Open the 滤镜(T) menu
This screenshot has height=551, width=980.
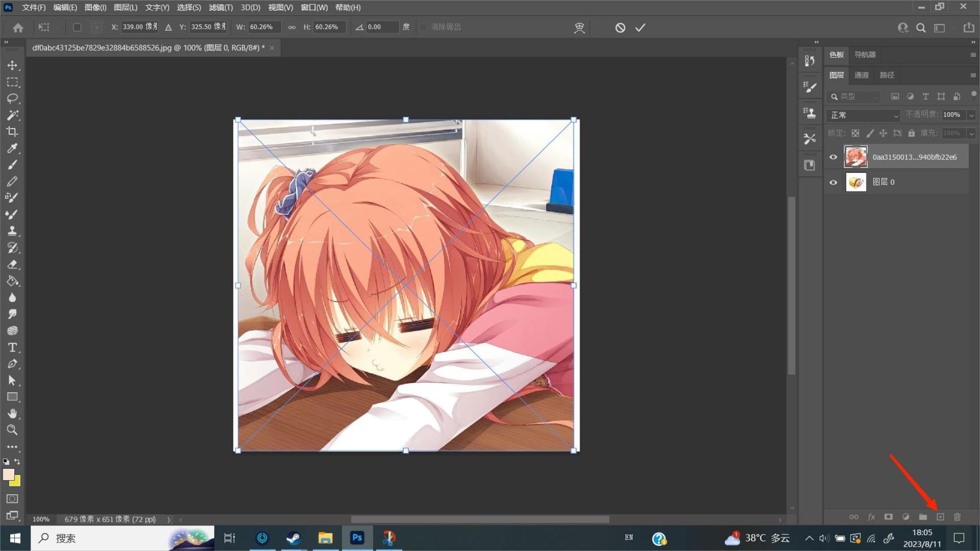(221, 7)
